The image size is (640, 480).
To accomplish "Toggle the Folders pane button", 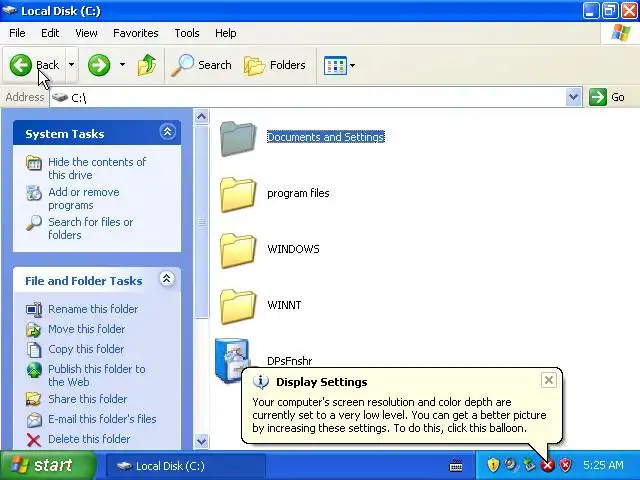I will click(x=274, y=65).
